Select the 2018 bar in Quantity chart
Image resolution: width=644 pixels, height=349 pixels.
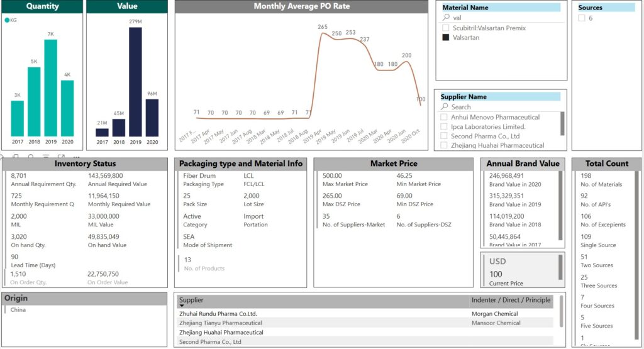pos(34,102)
